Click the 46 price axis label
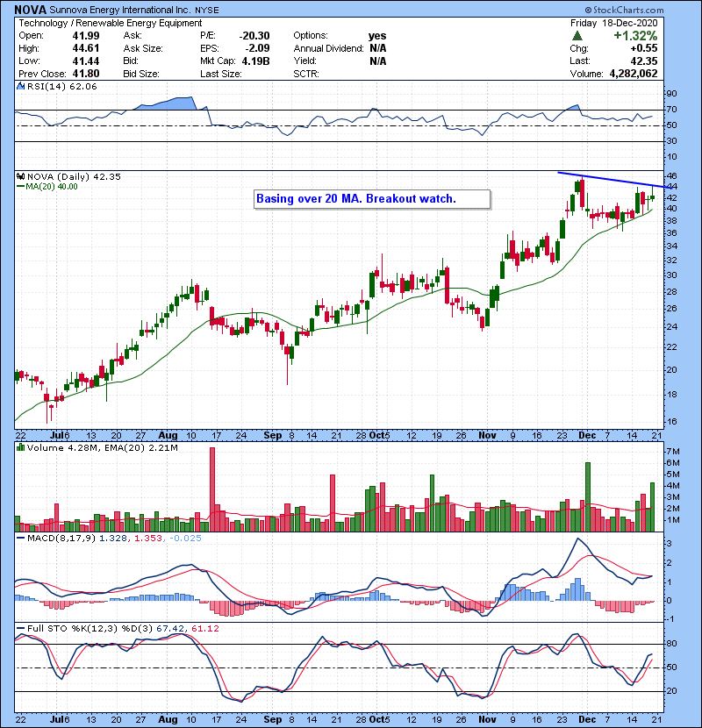The image size is (702, 728). click(x=672, y=176)
